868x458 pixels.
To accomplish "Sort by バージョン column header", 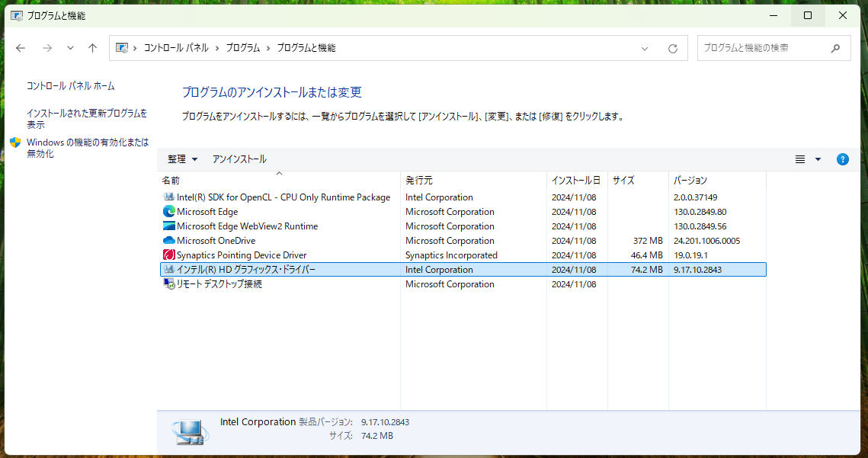I will [x=717, y=180].
